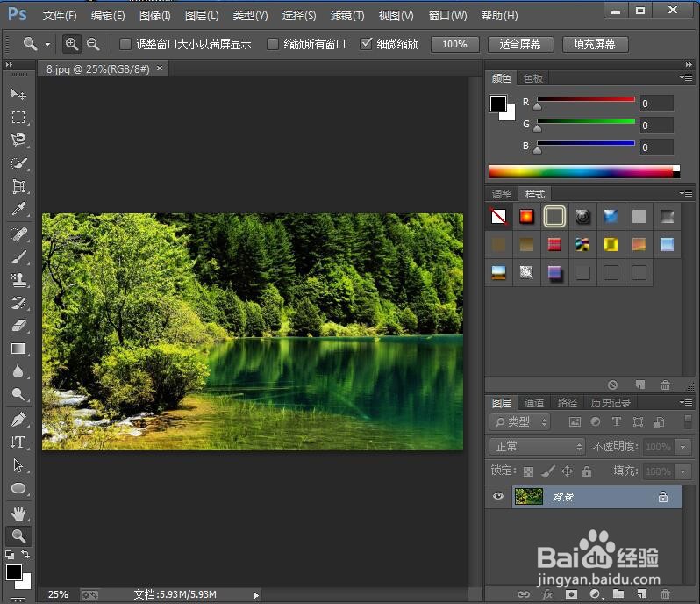700x604 pixels.
Task: Select the Eraser tool
Action: (18, 326)
